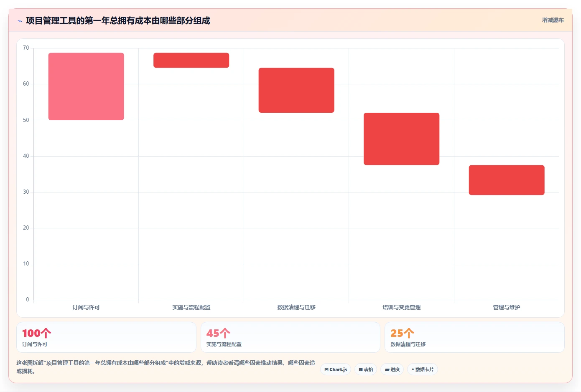Open the 45个 实施与流程配置 data card
581x392 pixels.
(290, 337)
